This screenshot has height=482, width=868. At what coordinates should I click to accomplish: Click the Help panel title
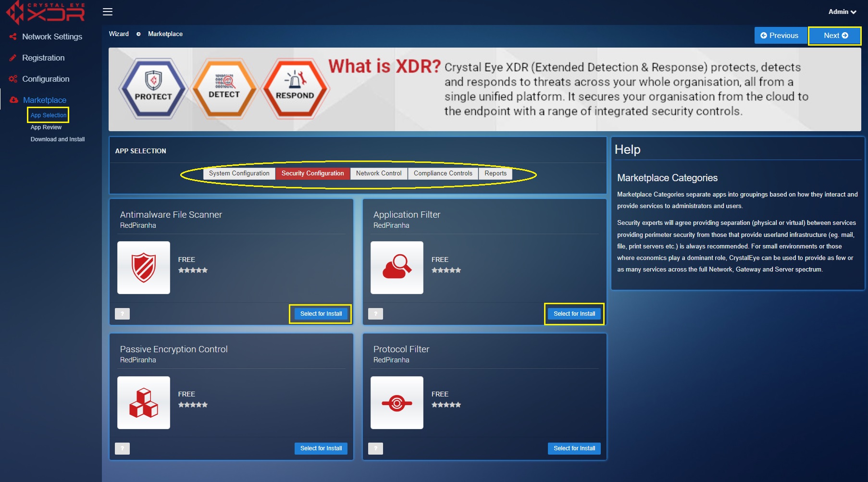tap(628, 149)
